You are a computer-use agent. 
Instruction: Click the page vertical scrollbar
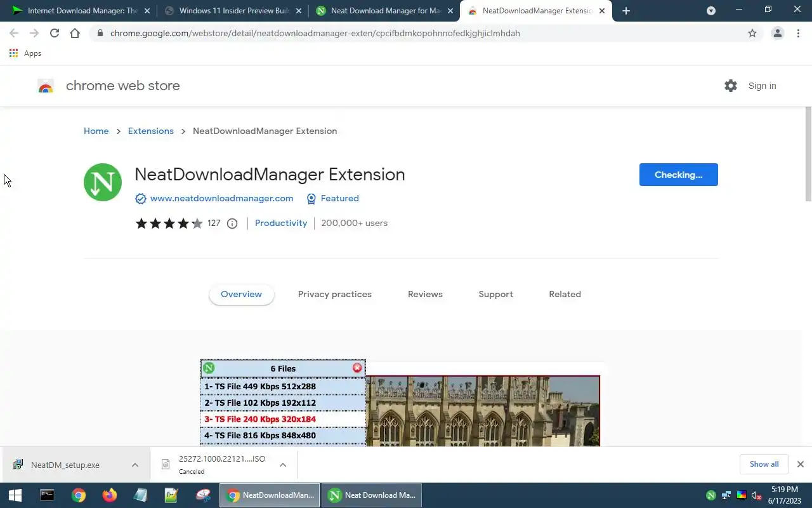pyautogui.click(x=808, y=155)
